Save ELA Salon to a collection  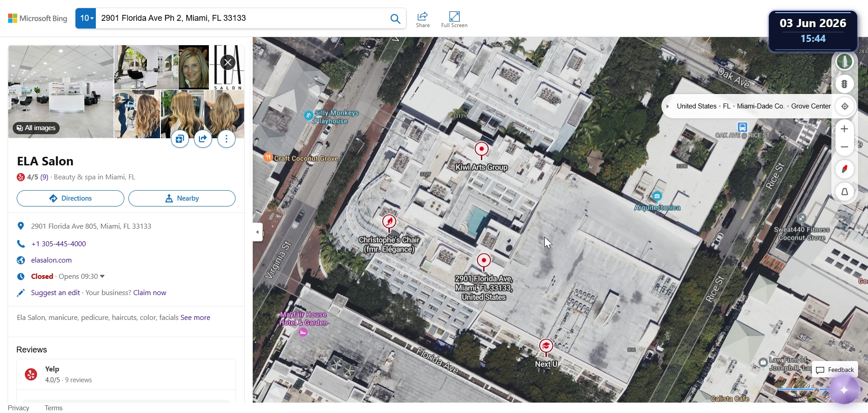tap(180, 139)
